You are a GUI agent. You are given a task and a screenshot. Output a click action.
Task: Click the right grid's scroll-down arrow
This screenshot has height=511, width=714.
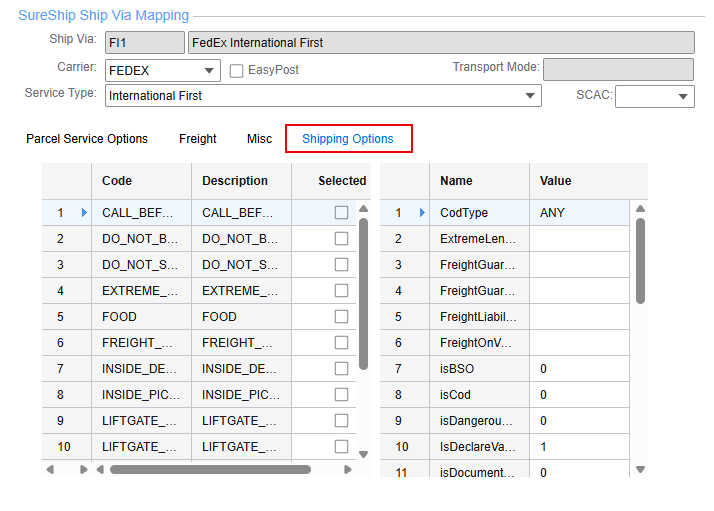coord(640,469)
